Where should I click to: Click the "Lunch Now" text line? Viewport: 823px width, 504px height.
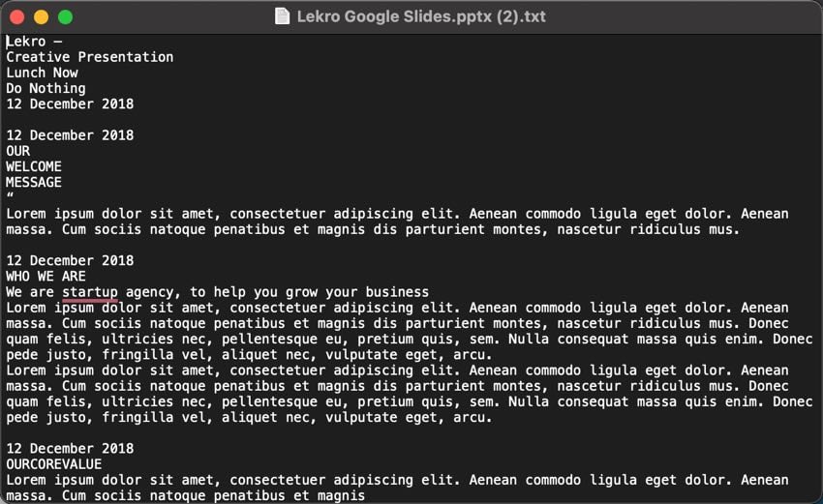(x=42, y=73)
